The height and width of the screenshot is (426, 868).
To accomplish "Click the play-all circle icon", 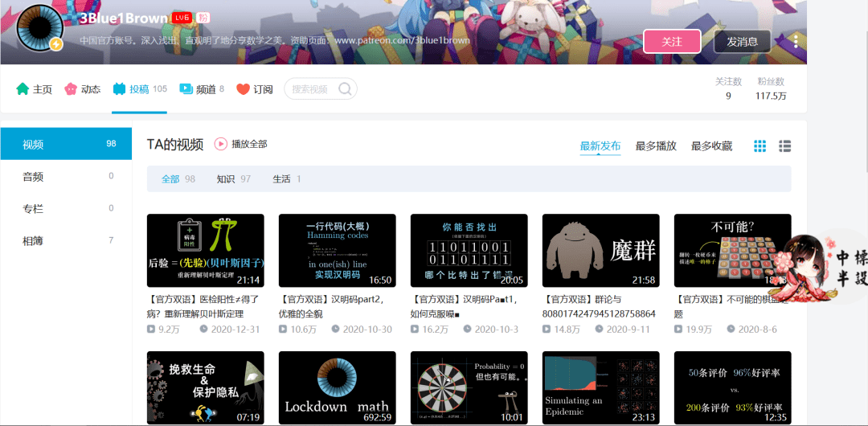I will pos(221,144).
